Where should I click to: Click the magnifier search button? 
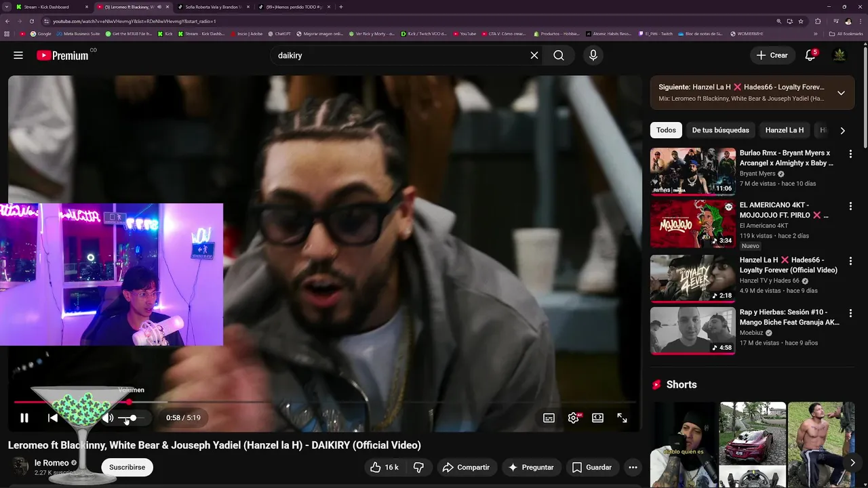[x=559, y=56]
